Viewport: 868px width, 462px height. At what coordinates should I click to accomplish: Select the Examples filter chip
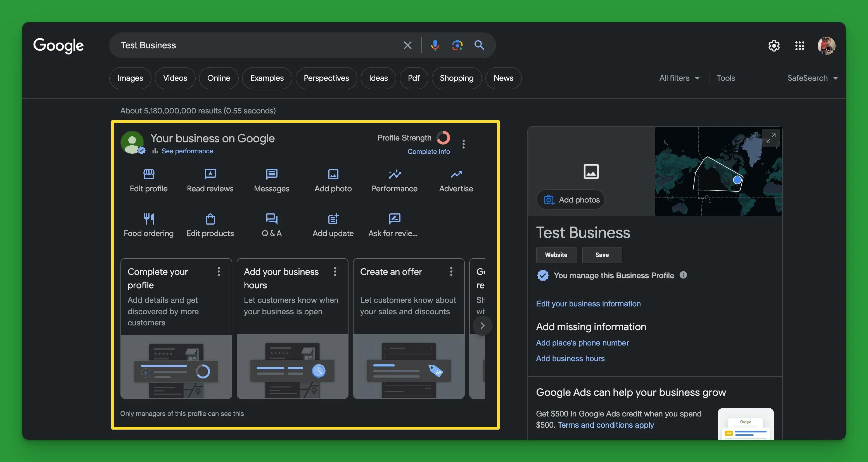(x=267, y=78)
